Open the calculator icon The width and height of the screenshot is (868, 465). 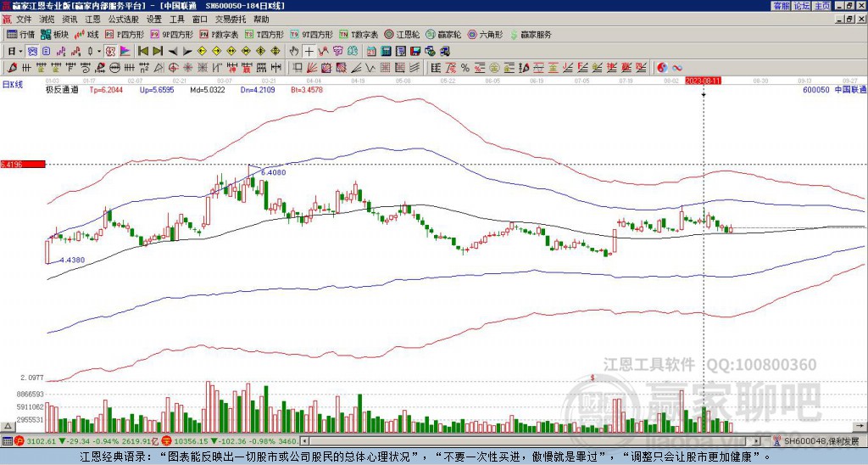tap(386, 52)
